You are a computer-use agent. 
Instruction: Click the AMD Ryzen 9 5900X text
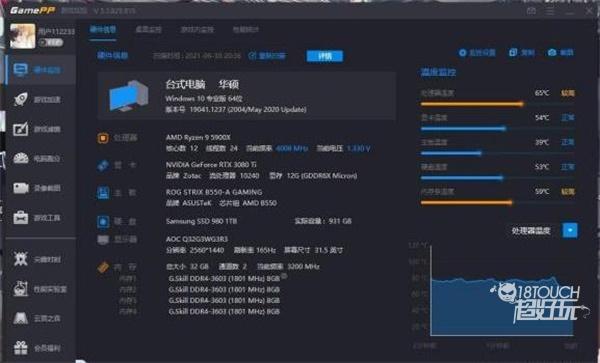click(198, 137)
